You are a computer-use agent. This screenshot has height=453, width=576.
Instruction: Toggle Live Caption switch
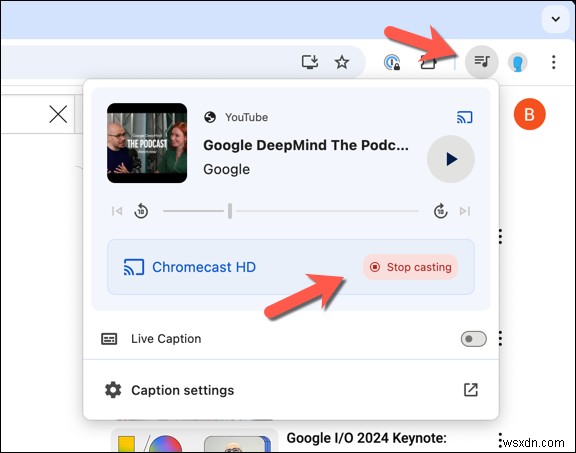474,339
